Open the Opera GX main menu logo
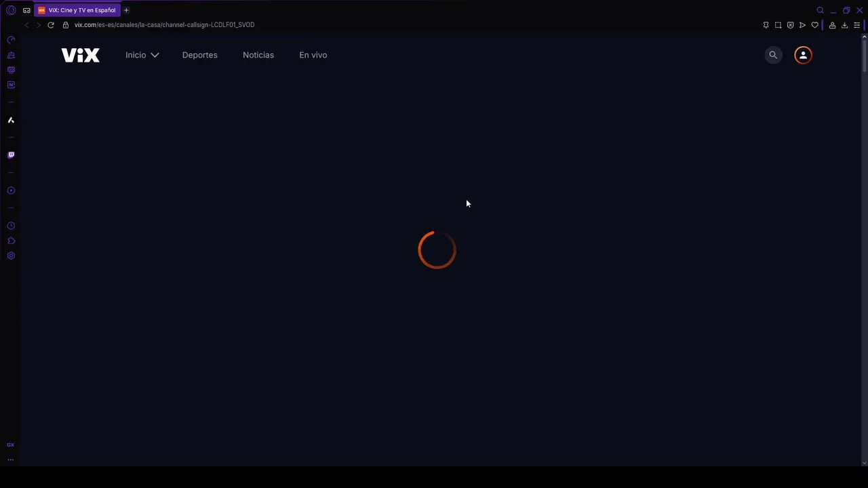Viewport: 868px width, 488px height. [11, 10]
